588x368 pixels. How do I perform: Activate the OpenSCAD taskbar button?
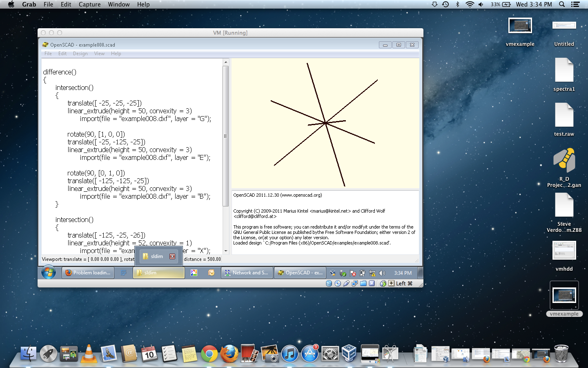point(300,273)
